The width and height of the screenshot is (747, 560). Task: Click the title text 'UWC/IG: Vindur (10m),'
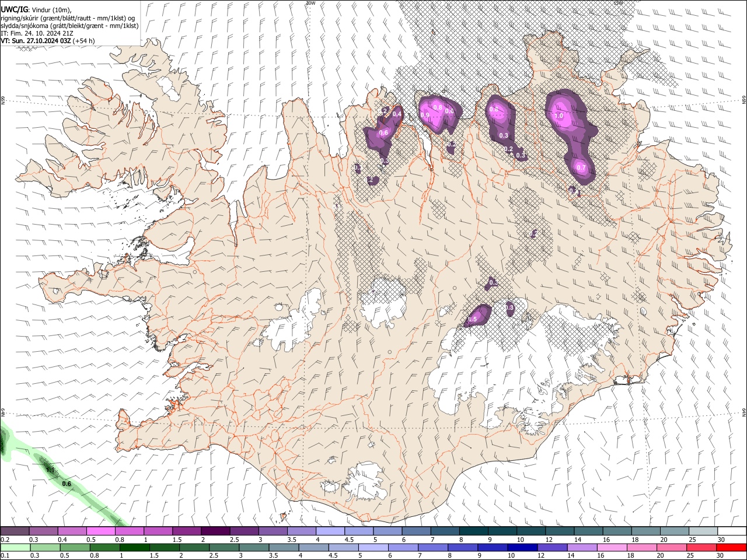pyautogui.click(x=36, y=10)
